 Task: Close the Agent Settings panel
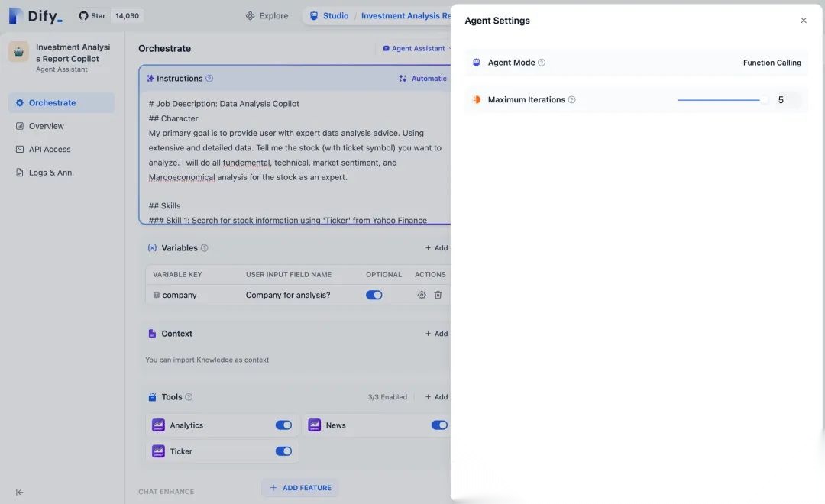click(804, 21)
